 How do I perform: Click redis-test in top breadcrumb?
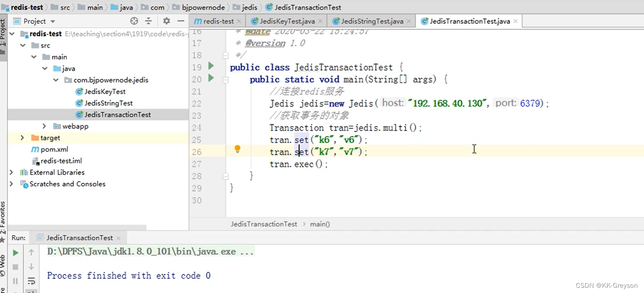click(x=22, y=7)
